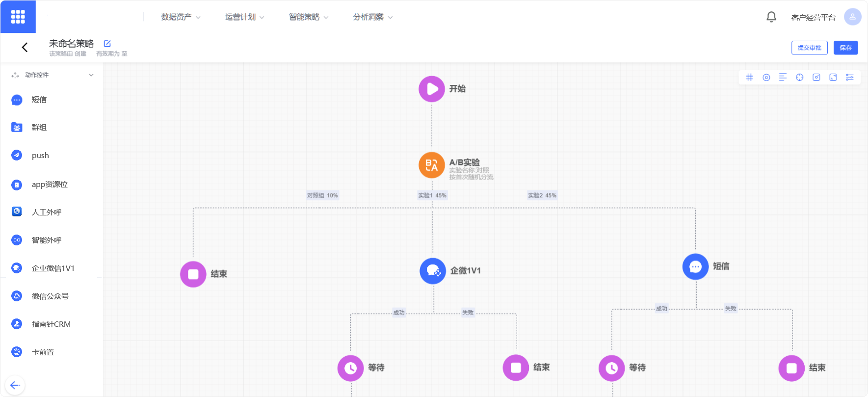
Task: Go back with the left chevron
Action: point(25,47)
